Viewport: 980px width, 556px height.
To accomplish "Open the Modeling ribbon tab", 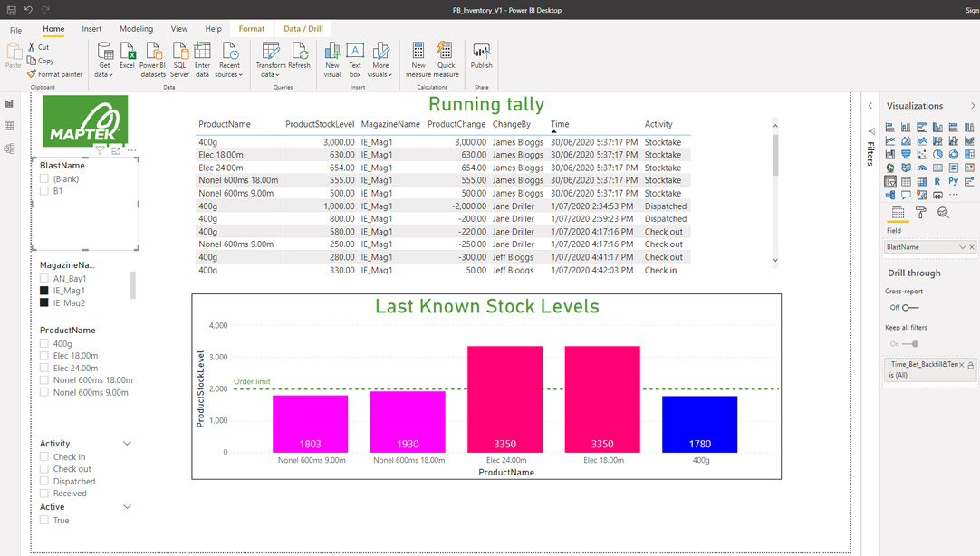I will [x=136, y=29].
